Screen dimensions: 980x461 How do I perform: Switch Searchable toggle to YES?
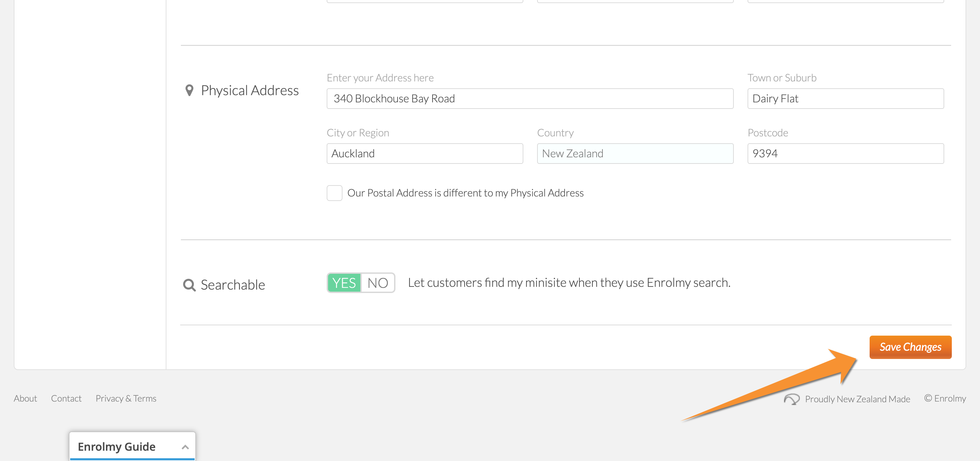pos(344,283)
